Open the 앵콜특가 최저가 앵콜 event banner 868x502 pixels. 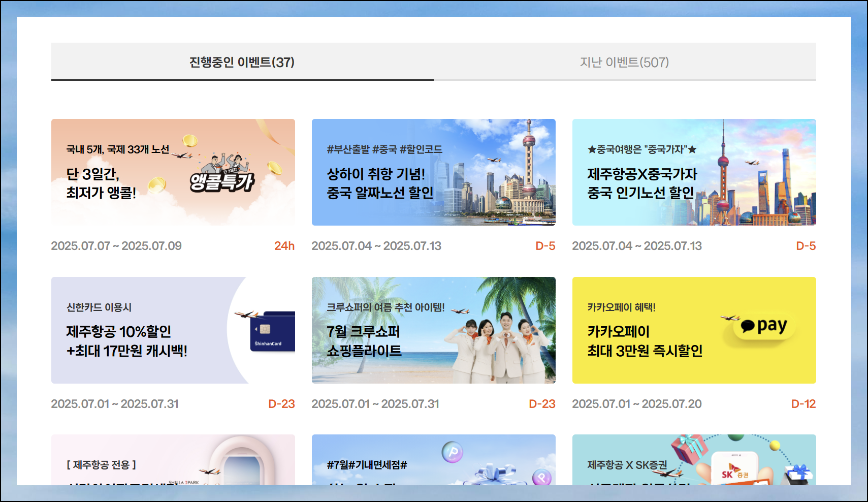173,172
